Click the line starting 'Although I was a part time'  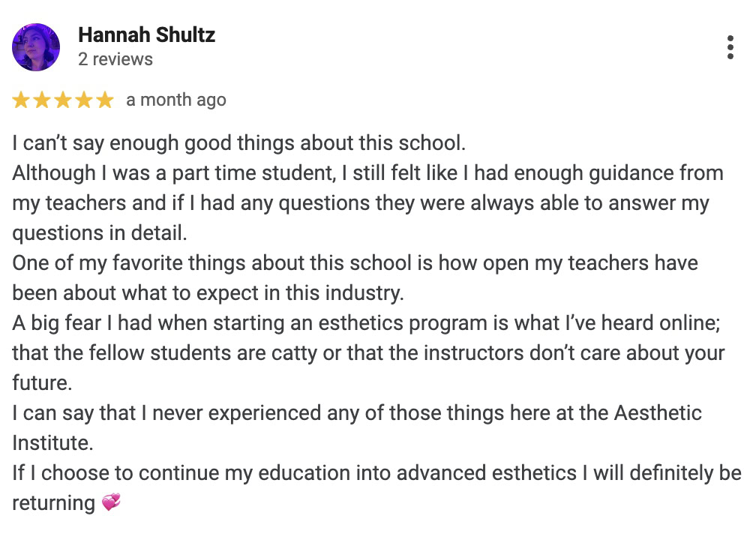click(367, 173)
